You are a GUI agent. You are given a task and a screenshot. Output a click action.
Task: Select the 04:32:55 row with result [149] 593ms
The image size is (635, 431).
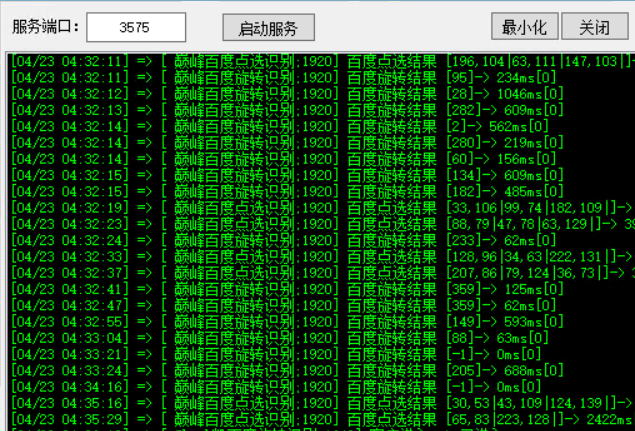click(287, 322)
